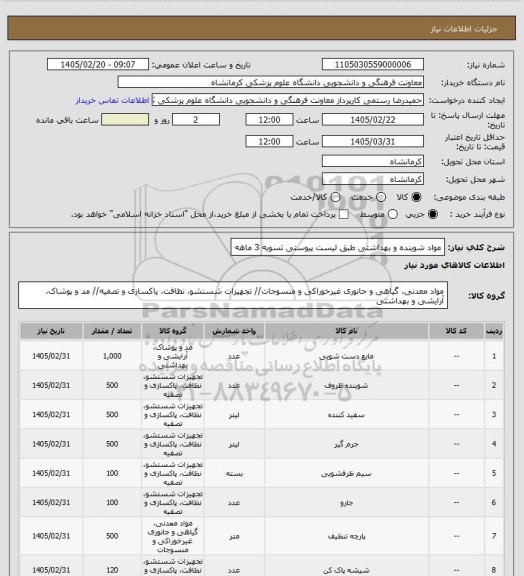The height and width of the screenshot is (576, 524).
Task: Select the کالا radio button
Action: [x=416, y=197]
